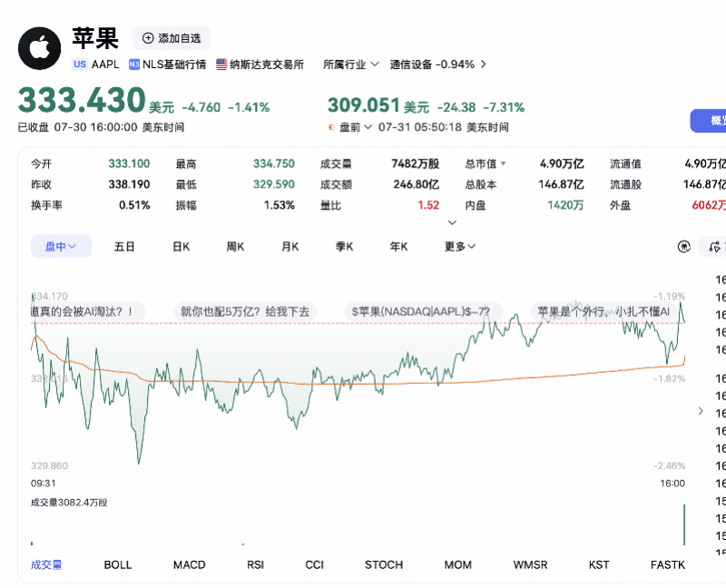726x588 pixels.
Task: Click the round chart settings icon
Action: (x=684, y=247)
